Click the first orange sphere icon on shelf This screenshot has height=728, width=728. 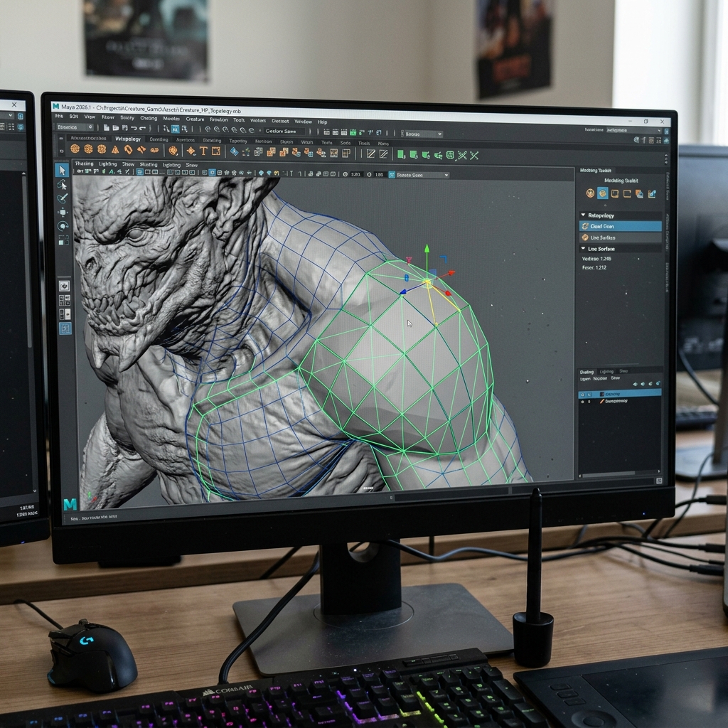pyautogui.click(x=75, y=149)
